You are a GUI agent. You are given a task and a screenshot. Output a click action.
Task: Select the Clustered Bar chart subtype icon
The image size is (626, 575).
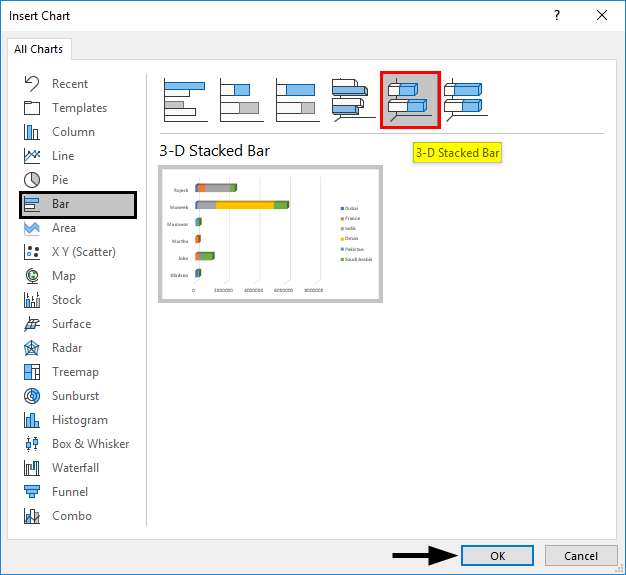click(186, 100)
